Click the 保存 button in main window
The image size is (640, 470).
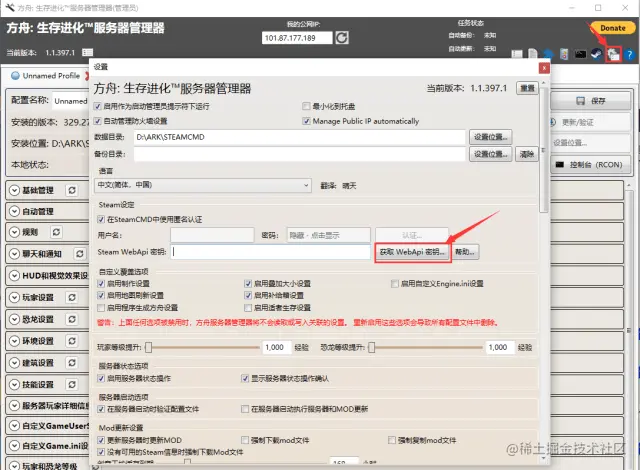(591, 101)
